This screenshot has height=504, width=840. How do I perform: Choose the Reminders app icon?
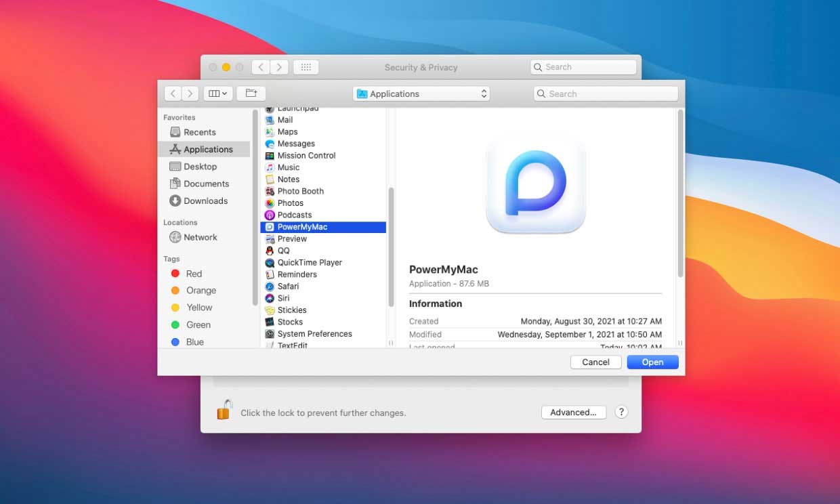tap(270, 274)
